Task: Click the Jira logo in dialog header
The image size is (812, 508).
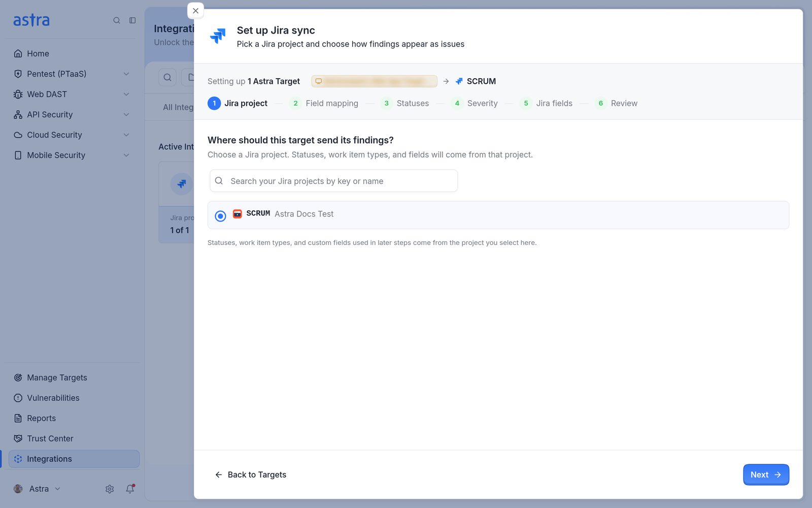Action: [x=218, y=36]
